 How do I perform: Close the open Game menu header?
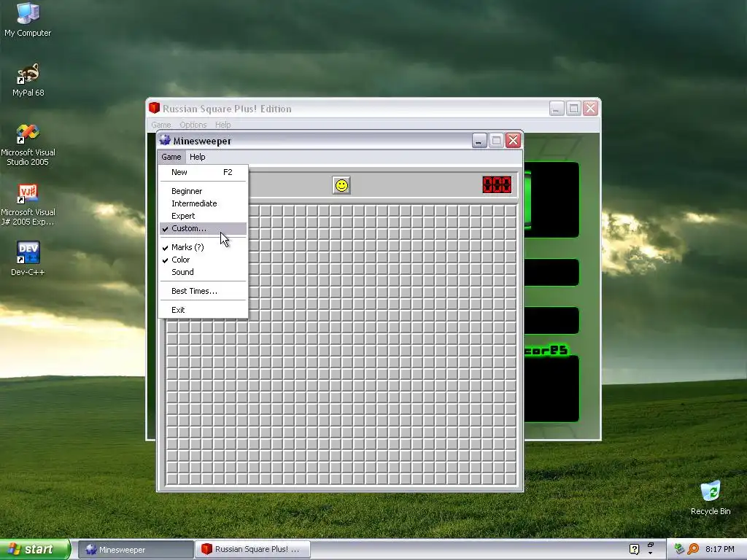point(171,157)
